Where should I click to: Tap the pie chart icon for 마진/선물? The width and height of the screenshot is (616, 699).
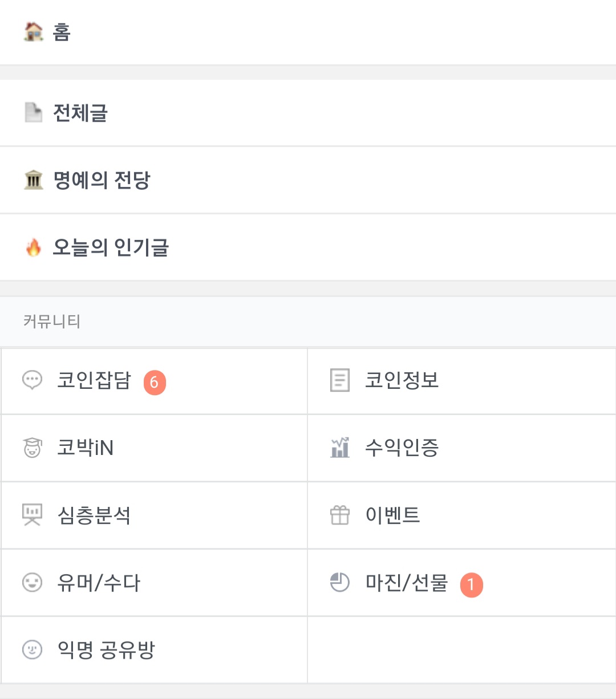point(340,582)
